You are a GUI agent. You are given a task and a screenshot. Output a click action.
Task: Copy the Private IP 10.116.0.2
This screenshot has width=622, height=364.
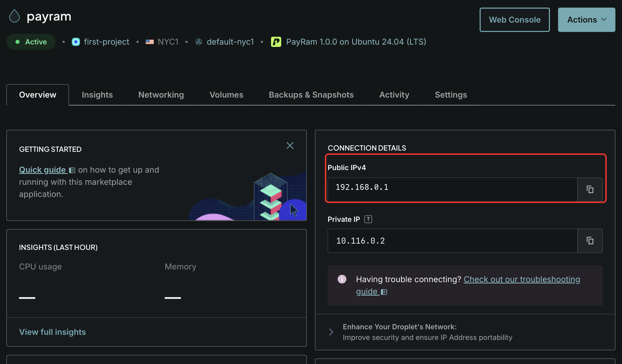click(x=590, y=241)
